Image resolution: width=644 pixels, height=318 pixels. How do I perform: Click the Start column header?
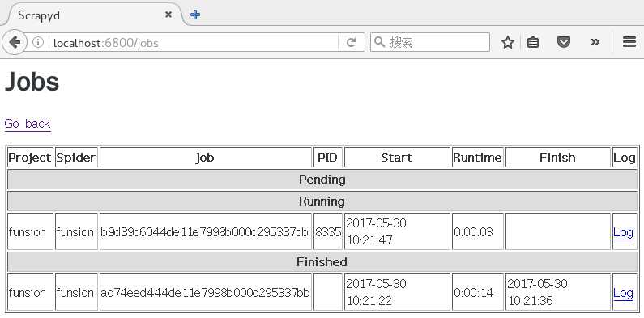click(397, 158)
